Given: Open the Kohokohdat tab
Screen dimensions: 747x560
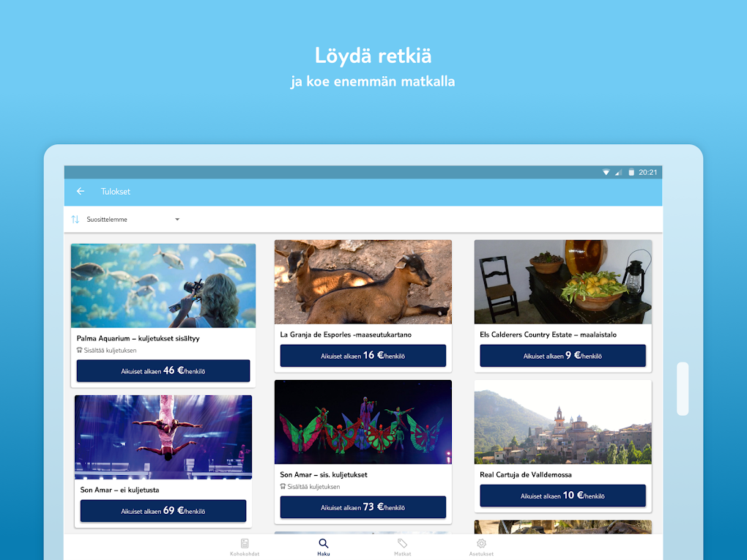Looking at the screenshot, I should click(245, 547).
